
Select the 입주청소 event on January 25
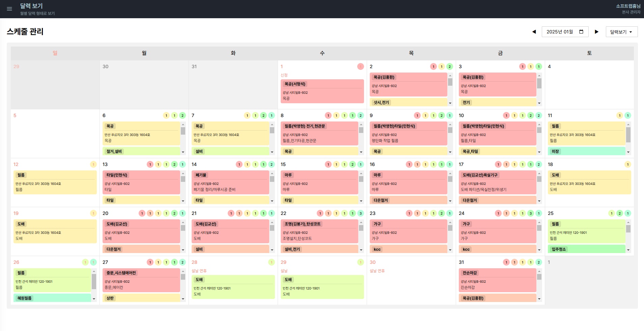click(x=586, y=249)
